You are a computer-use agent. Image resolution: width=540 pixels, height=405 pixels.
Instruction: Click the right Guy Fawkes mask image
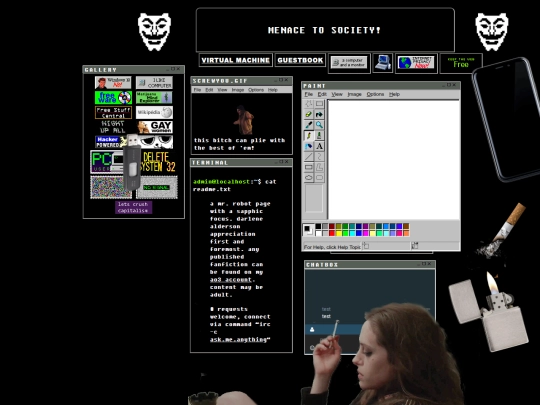coord(492,32)
